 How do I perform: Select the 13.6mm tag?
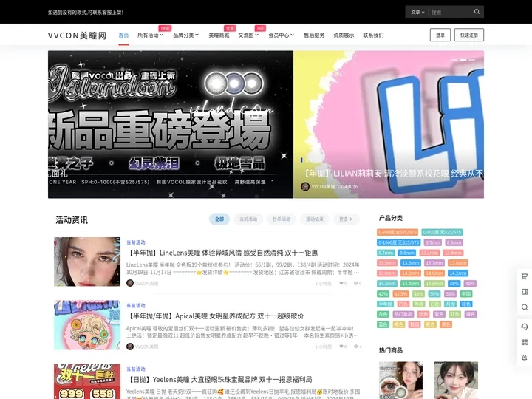[411, 263]
